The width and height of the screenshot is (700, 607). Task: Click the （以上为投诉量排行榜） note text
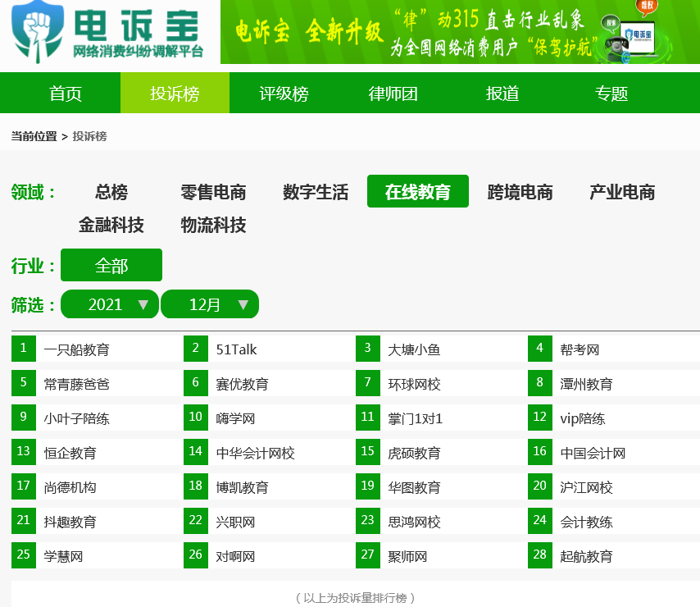click(356, 598)
